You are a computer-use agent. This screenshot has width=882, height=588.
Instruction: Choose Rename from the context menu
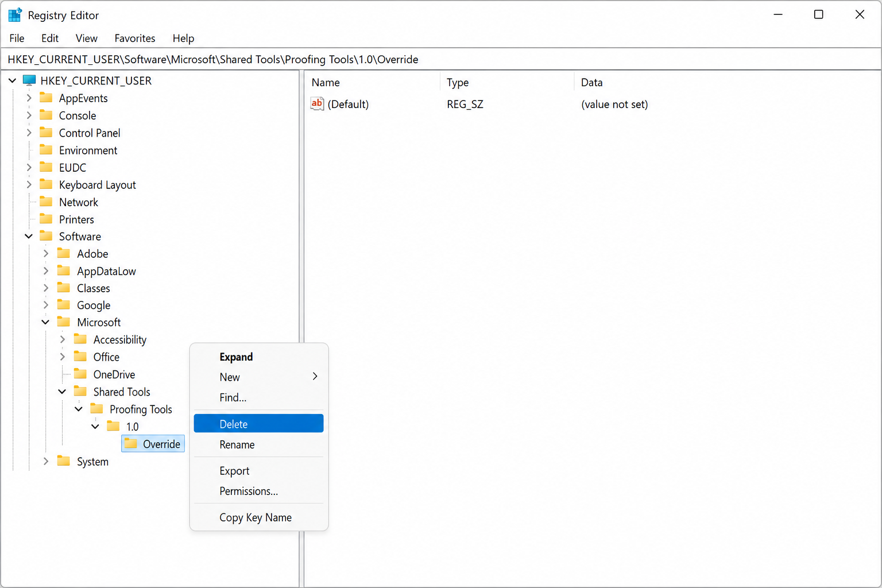click(259, 444)
